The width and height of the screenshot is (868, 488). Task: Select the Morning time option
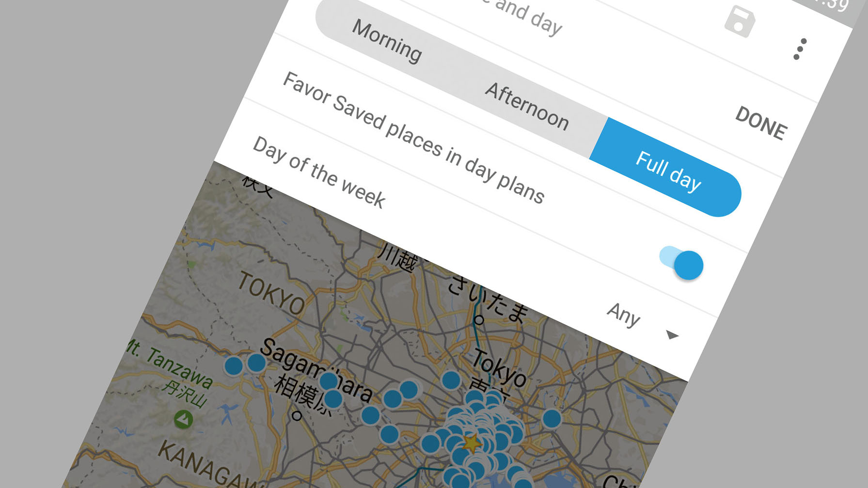pyautogui.click(x=387, y=42)
